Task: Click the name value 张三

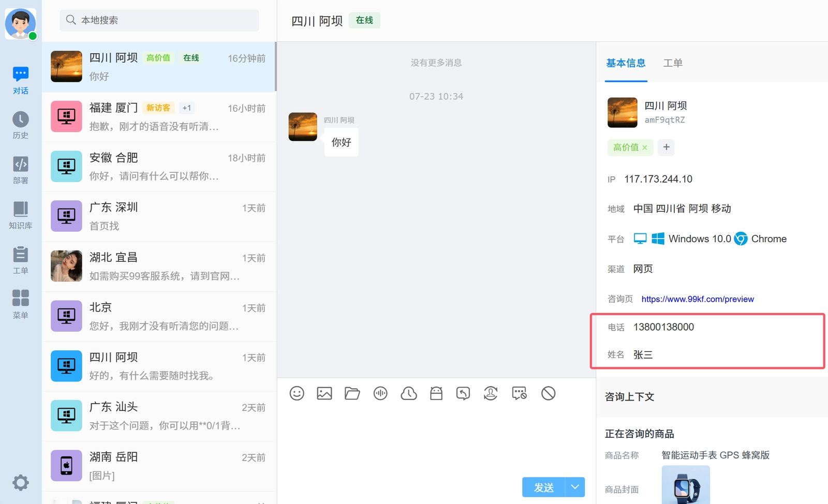Action: [x=643, y=355]
